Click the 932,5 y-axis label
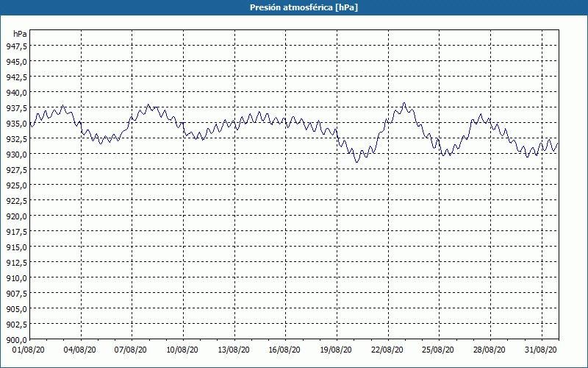The width and height of the screenshot is (588, 368). pos(16,138)
